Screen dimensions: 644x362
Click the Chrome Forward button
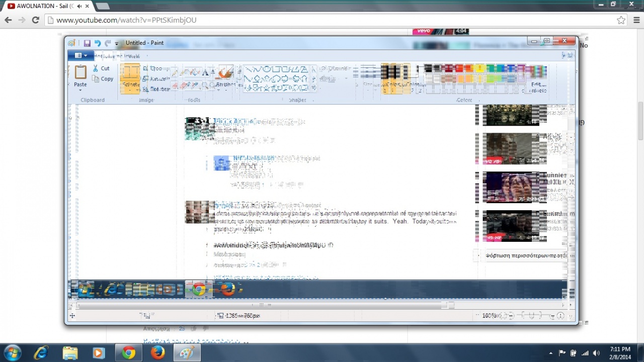[22, 20]
